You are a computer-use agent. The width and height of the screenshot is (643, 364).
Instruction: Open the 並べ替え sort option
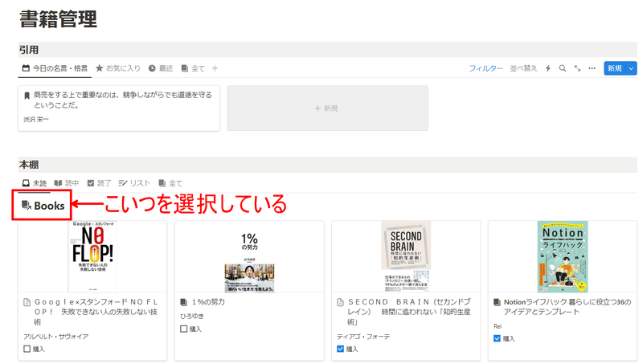523,68
